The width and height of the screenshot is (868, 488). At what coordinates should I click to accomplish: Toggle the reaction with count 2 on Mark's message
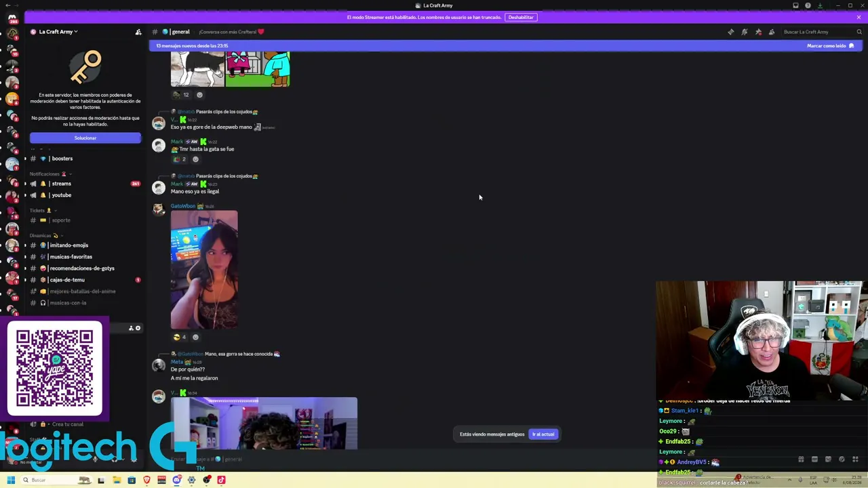tap(180, 159)
